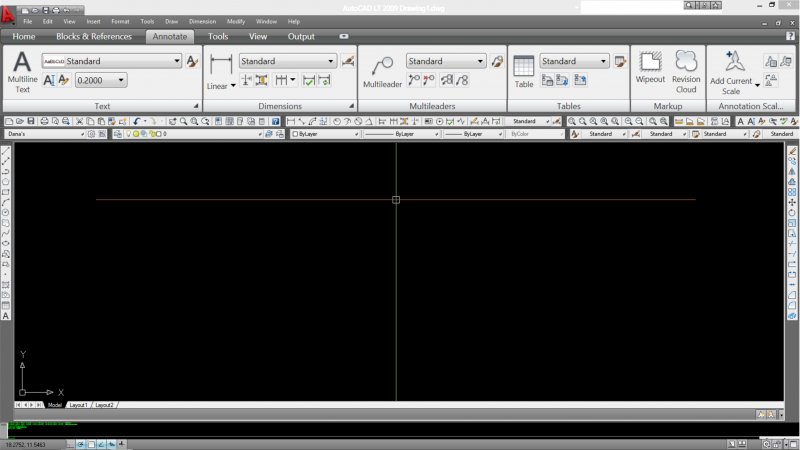Switch to the Home ribbon tab
This screenshot has width=800, height=450.
(23, 36)
